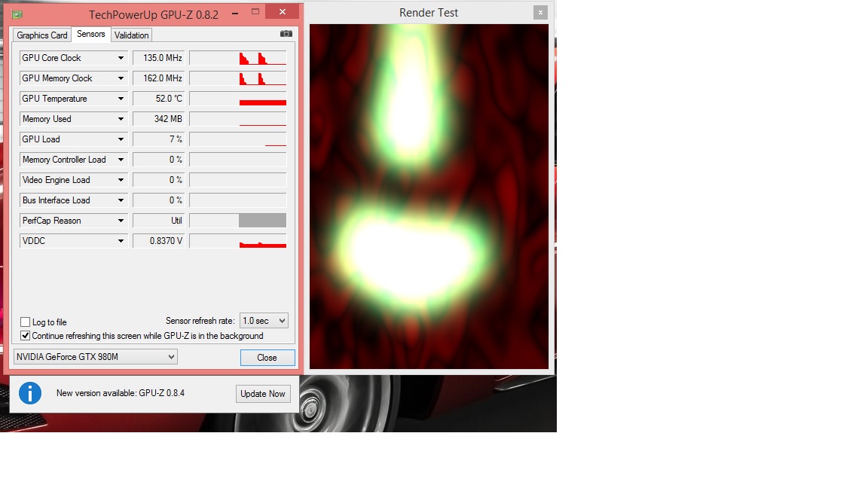Click the Memory Used history graph
The width and height of the screenshot is (868, 488).
click(238, 119)
